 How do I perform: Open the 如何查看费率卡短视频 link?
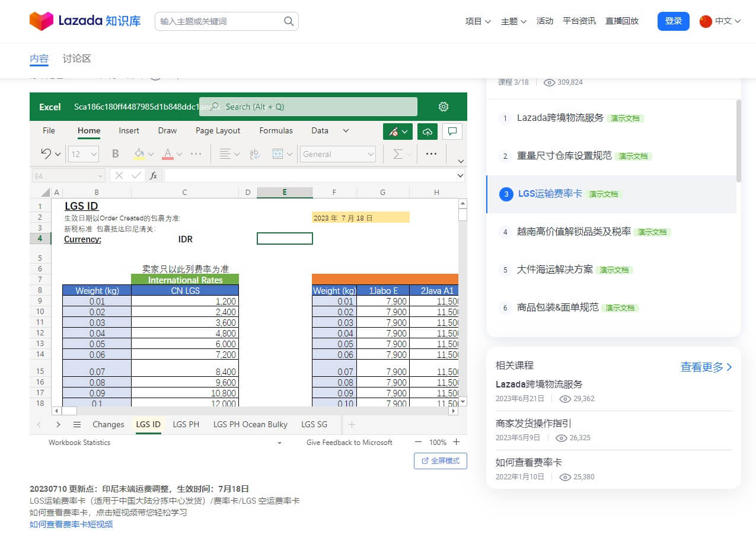pyautogui.click(x=71, y=524)
